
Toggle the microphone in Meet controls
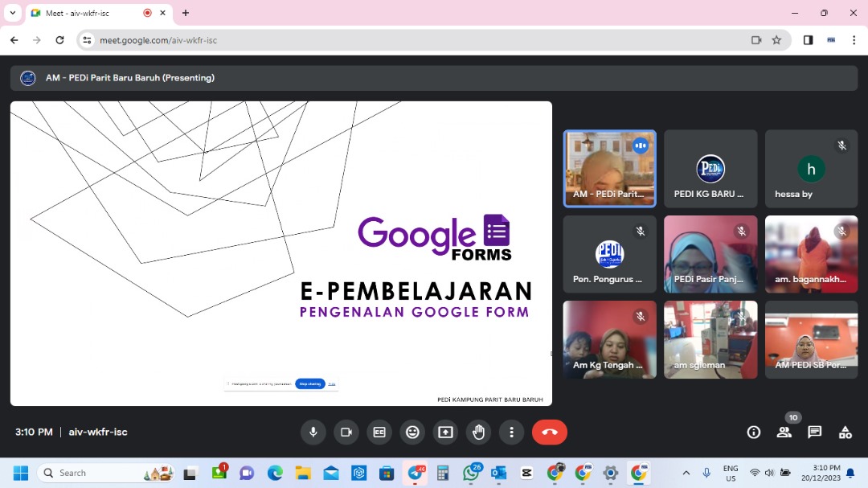(313, 433)
